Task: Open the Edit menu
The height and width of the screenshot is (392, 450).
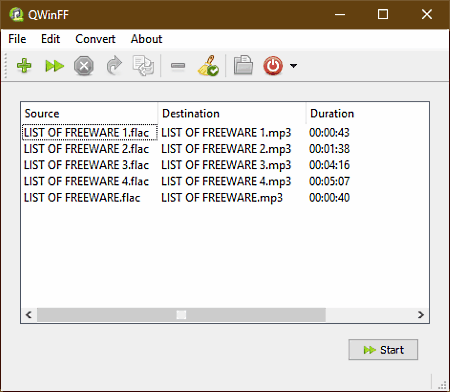Action: [50, 39]
